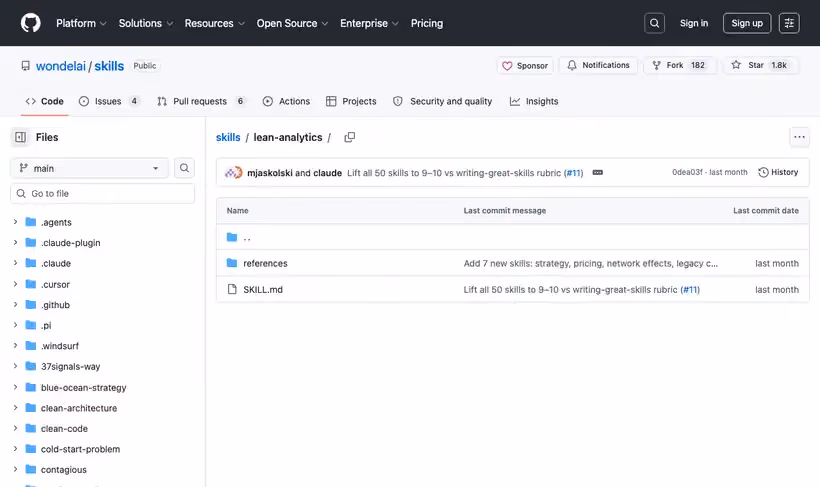The image size is (820, 487).
Task: Copy the lean-analytics path with copy icon
Action: click(x=349, y=137)
